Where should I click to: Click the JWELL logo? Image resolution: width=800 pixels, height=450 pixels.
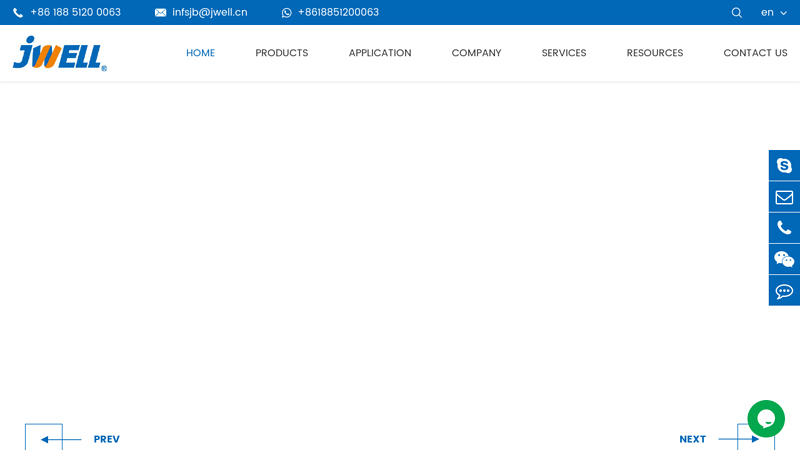(x=60, y=53)
